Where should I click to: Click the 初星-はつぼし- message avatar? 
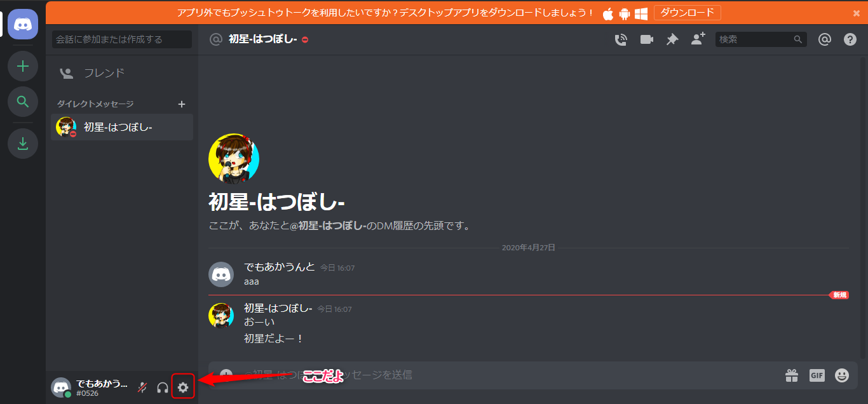pyautogui.click(x=221, y=316)
